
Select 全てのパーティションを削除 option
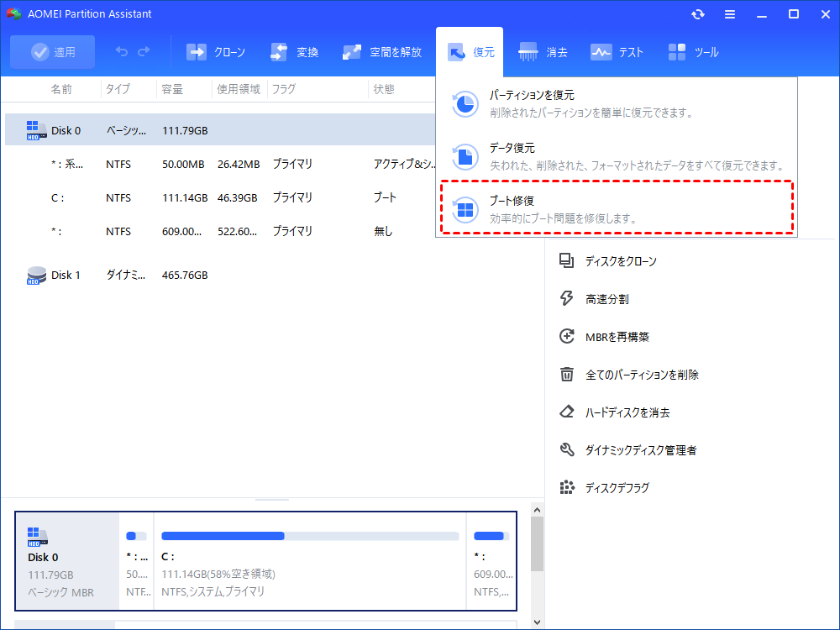(641, 375)
